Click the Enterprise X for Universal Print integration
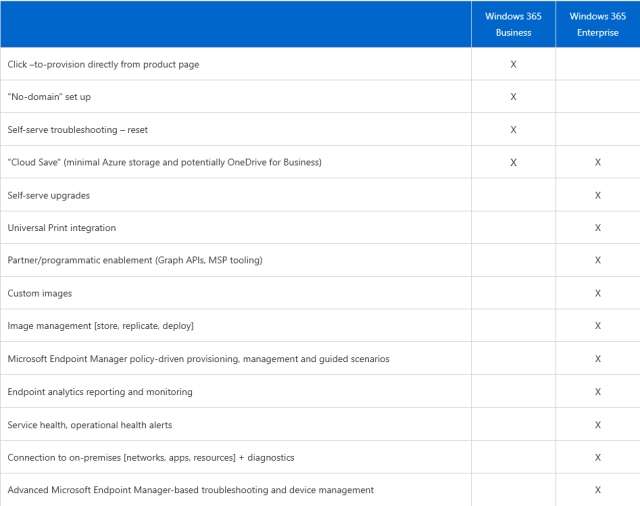 click(597, 228)
